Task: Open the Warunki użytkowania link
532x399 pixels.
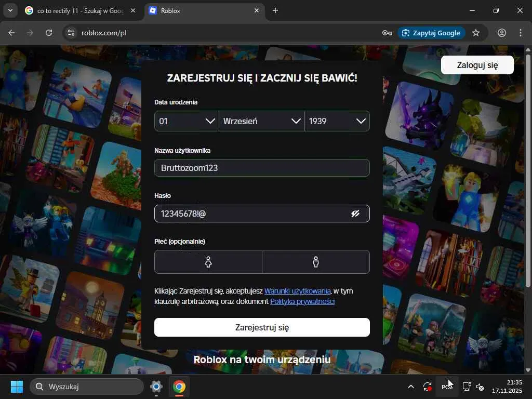Action: point(297,291)
